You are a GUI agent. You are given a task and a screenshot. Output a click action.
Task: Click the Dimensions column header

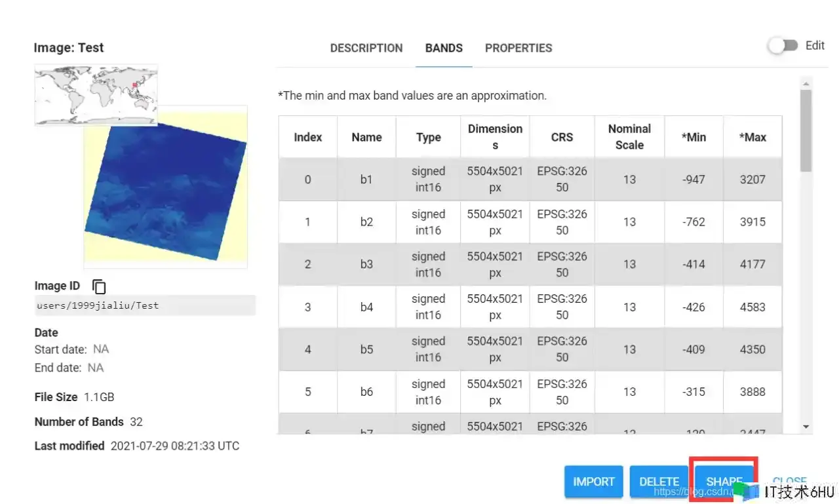495,137
